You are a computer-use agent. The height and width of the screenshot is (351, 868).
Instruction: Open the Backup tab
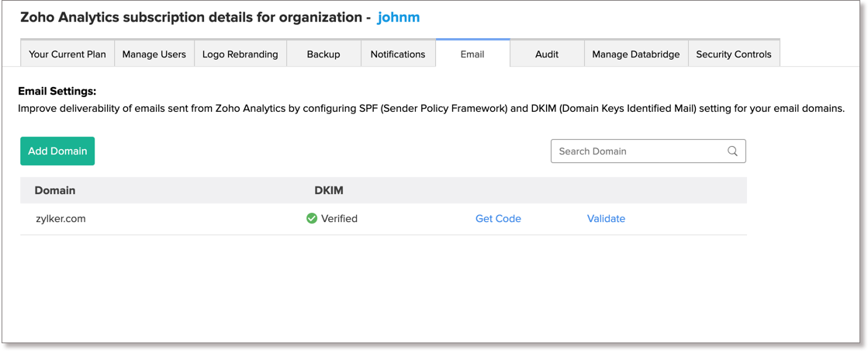click(323, 54)
